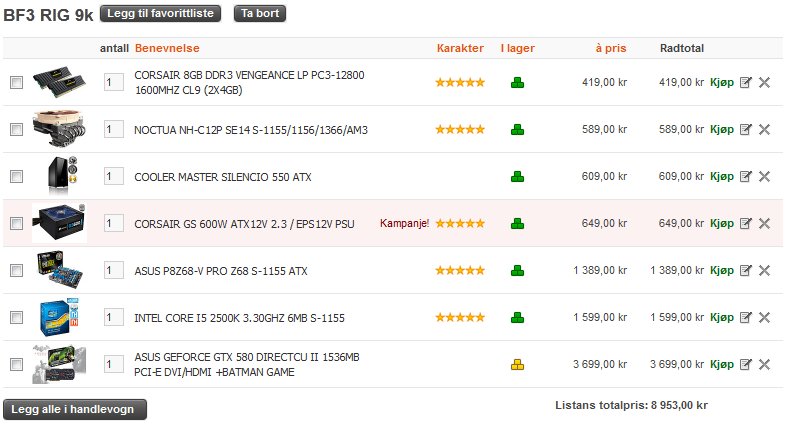Open the Noctua cooler product thumbnail
Image resolution: width=791 pixels, height=434 pixels.
pyautogui.click(x=59, y=129)
